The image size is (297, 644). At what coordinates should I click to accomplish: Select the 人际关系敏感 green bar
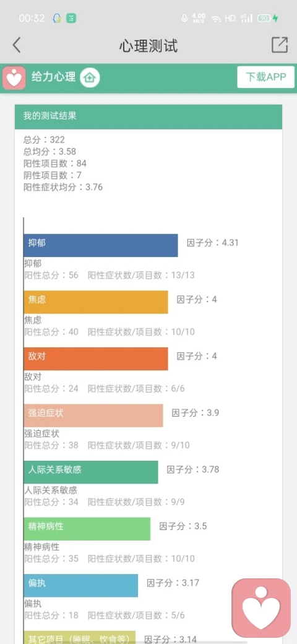[91, 472]
